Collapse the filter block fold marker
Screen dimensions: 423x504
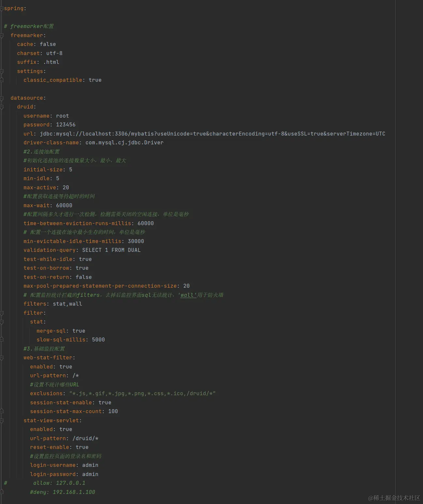2,313
